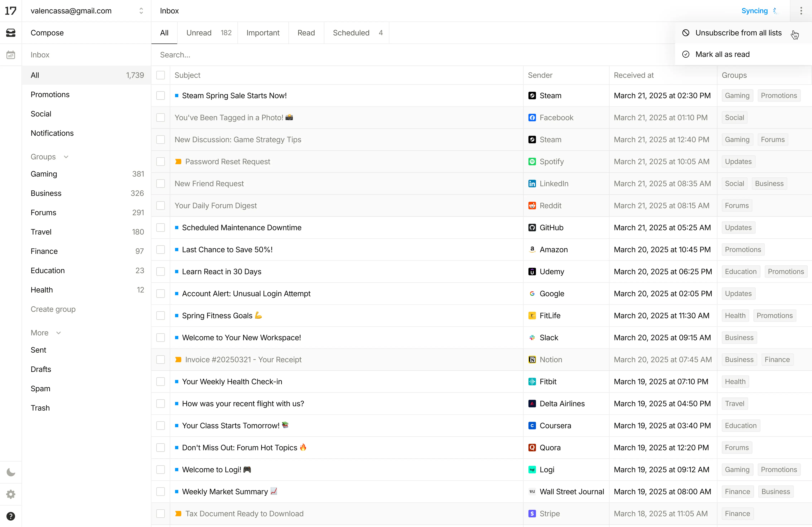Click the Steam icon on Spring Sale row

pyautogui.click(x=532, y=96)
